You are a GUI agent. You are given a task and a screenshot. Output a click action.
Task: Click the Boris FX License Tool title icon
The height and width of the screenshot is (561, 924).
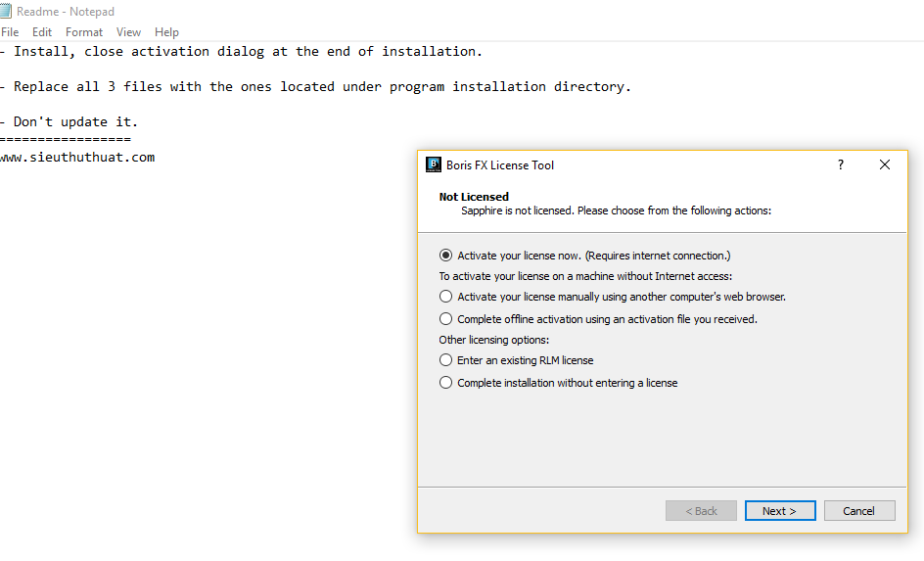(x=434, y=165)
